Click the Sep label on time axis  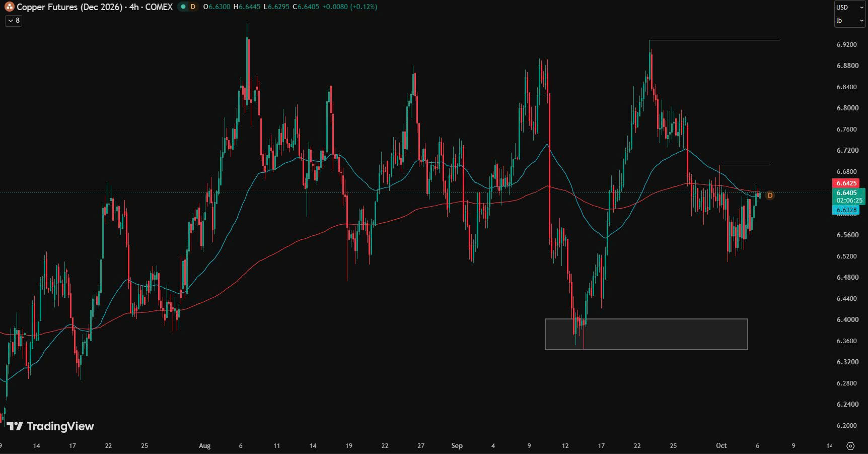click(x=457, y=446)
